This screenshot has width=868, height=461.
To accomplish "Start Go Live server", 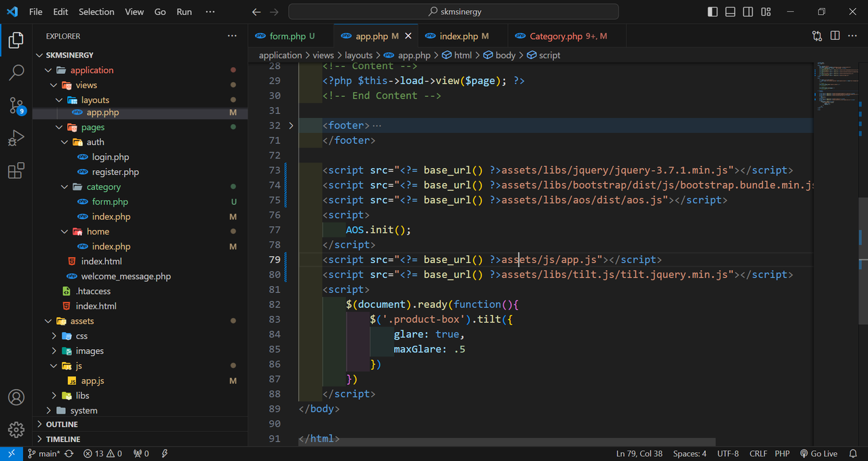I will click(x=818, y=454).
